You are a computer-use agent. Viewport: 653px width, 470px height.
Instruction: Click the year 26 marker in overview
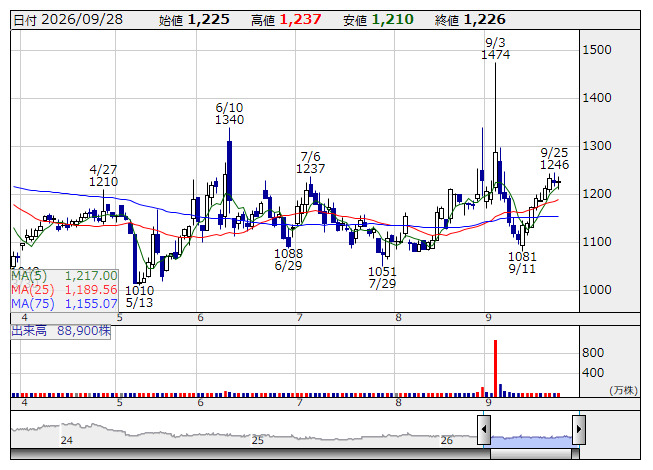tap(446, 440)
